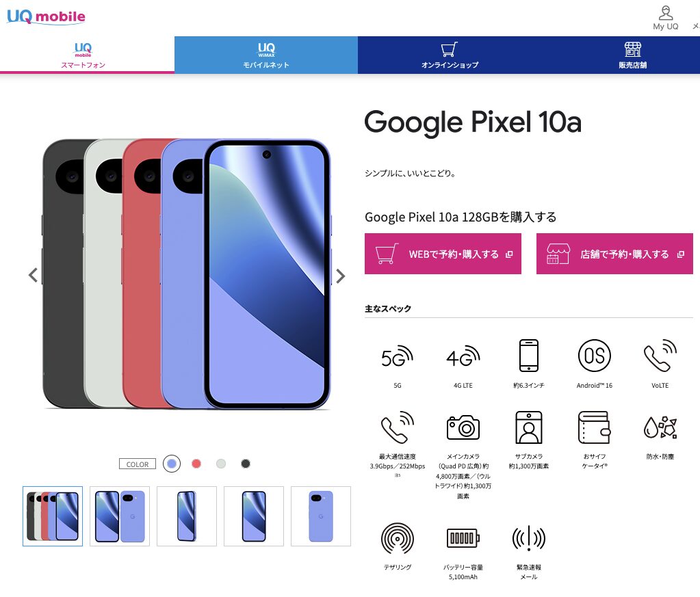Click the おサイフケータイ wallet icon
Screen dimensions: 700x597
point(594,427)
